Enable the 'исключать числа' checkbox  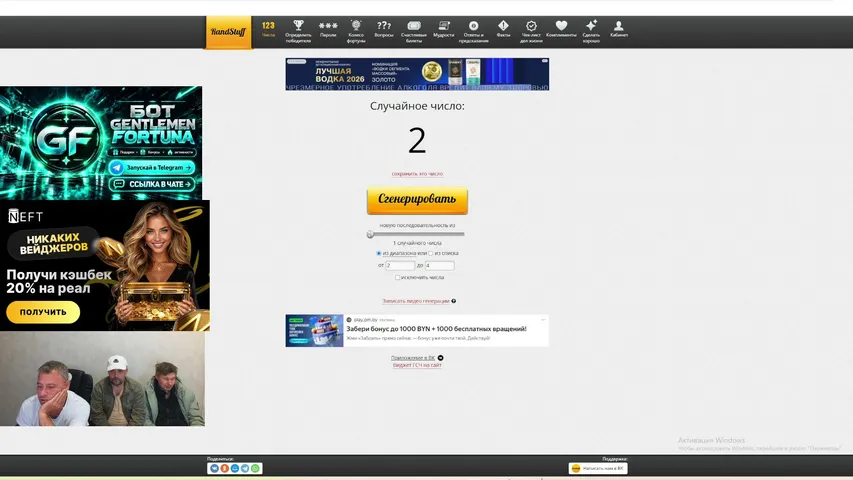tap(397, 278)
